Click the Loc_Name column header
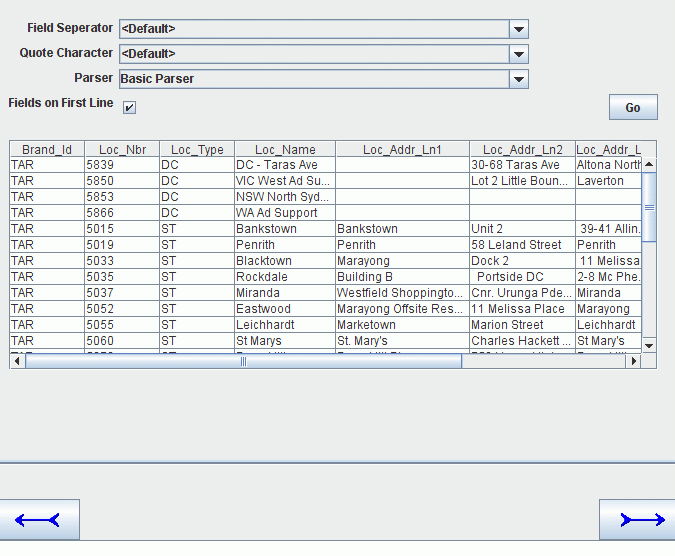 click(285, 149)
